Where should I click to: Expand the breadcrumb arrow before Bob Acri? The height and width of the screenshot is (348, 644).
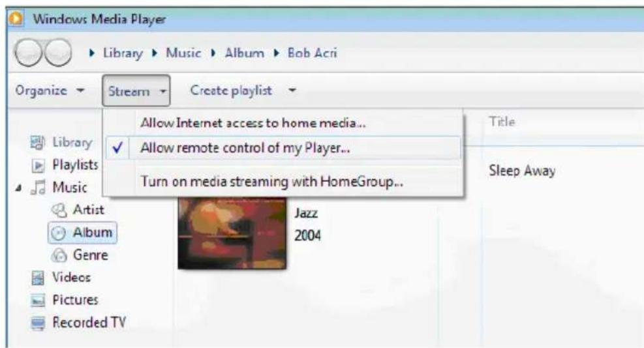(x=277, y=53)
